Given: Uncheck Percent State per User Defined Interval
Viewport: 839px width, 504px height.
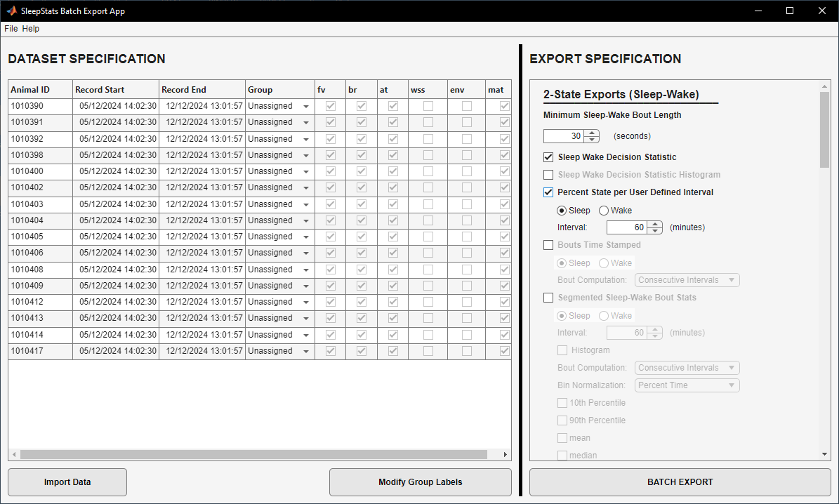Looking at the screenshot, I should pos(548,192).
